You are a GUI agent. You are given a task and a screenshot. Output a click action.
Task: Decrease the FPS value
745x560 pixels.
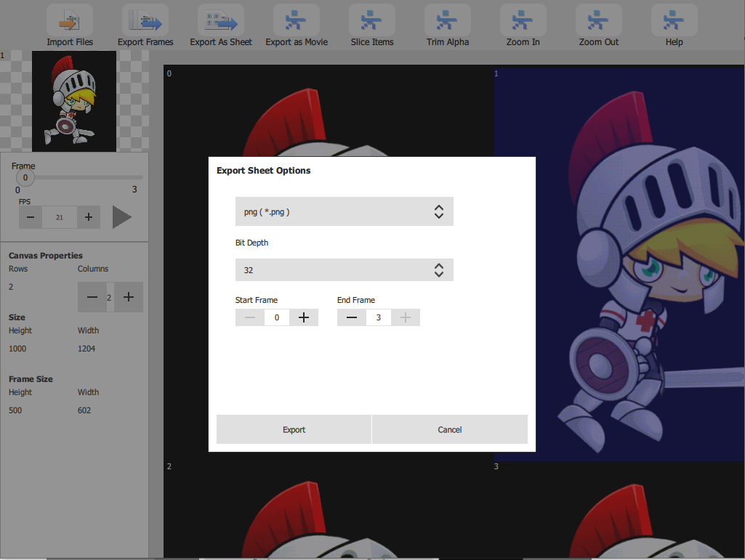tap(31, 217)
